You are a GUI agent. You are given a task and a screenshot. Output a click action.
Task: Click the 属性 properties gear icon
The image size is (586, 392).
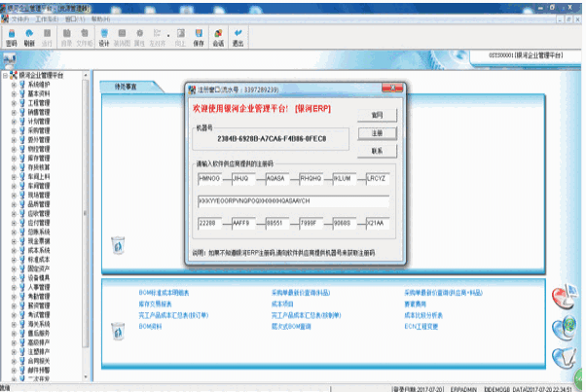click(x=139, y=38)
